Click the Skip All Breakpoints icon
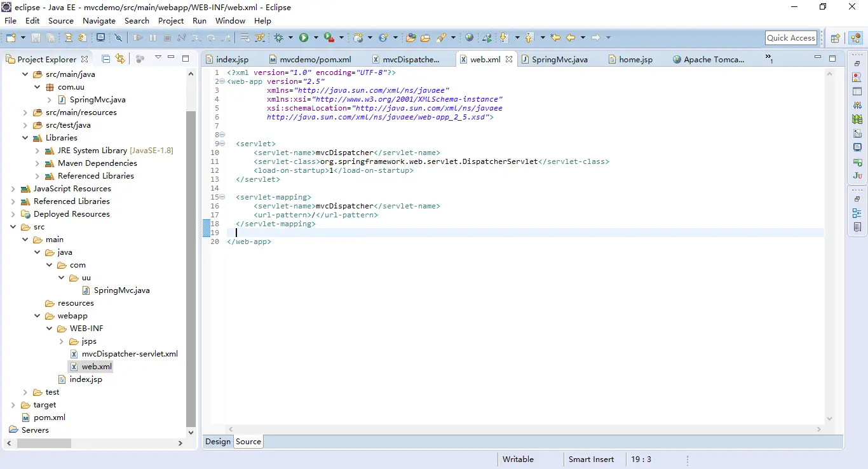Screen dimensions: 868x469 [118, 38]
